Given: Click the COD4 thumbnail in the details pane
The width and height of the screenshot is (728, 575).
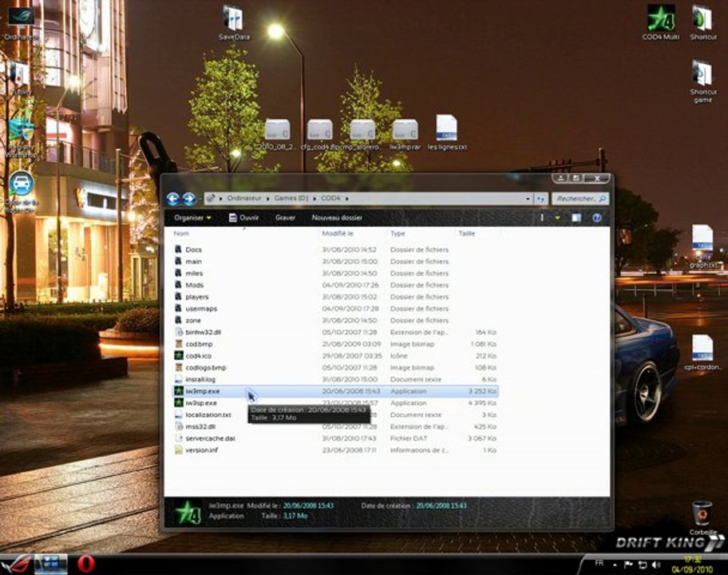Looking at the screenshot, I should coord(188,513).
